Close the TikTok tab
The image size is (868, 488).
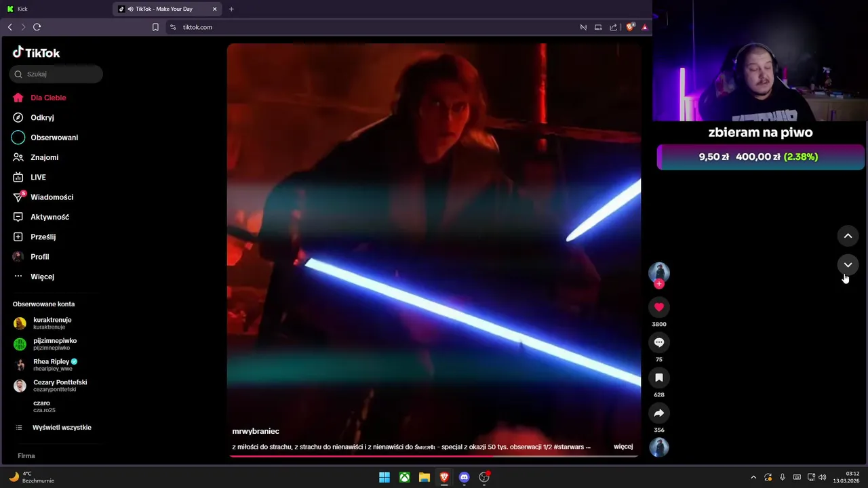(215, 9)
